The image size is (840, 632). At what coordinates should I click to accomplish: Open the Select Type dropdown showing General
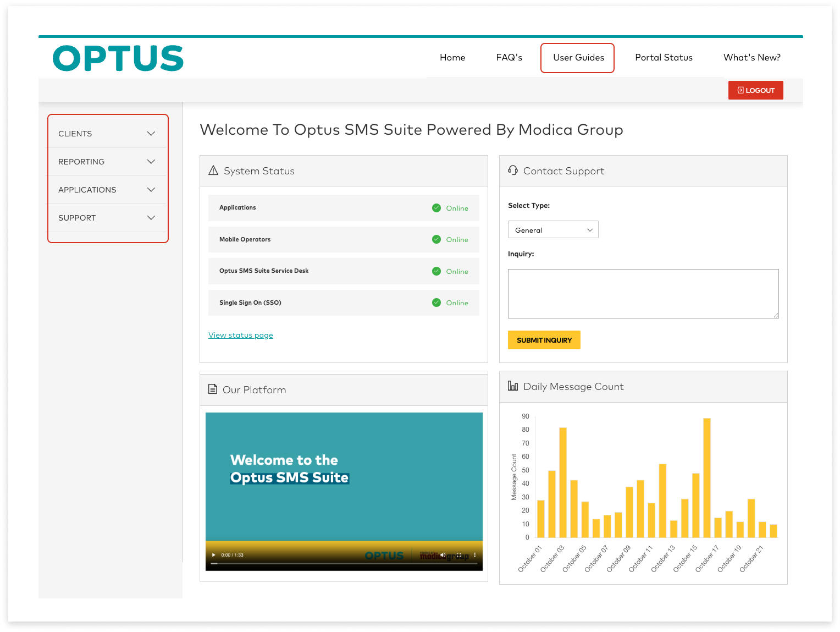point(553,230)
